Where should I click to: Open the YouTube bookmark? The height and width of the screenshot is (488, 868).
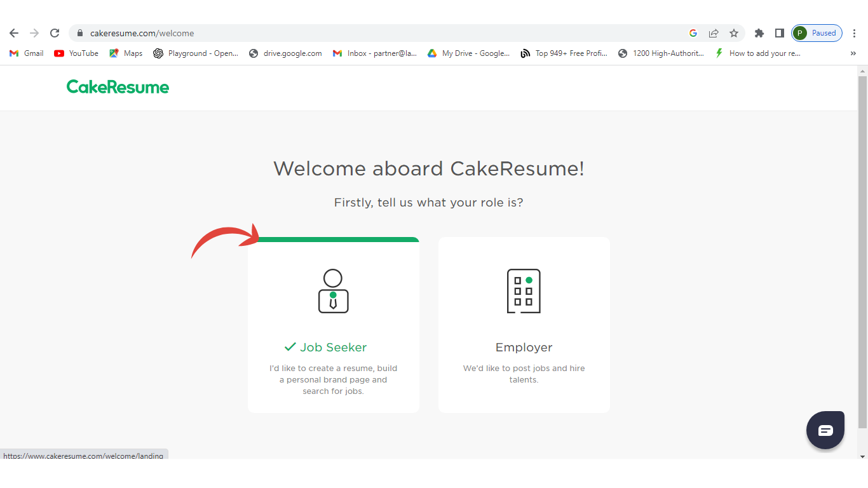tap(76, 53)
